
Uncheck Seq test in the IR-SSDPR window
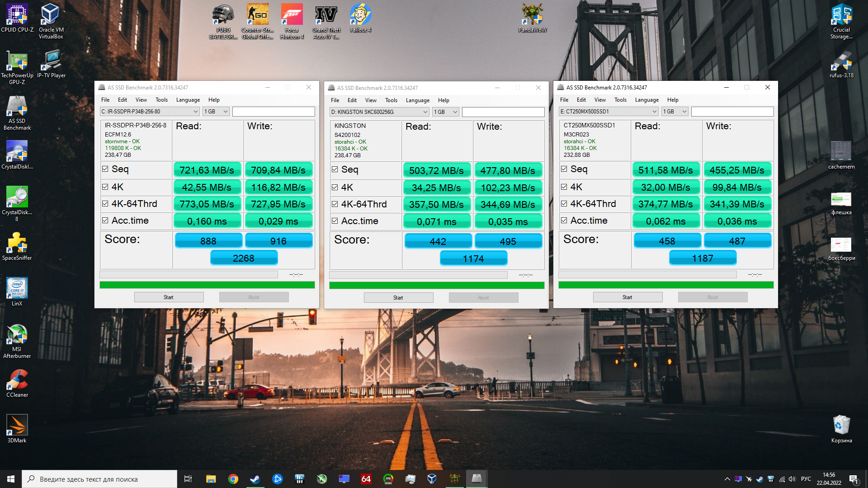tap(105, 169)
